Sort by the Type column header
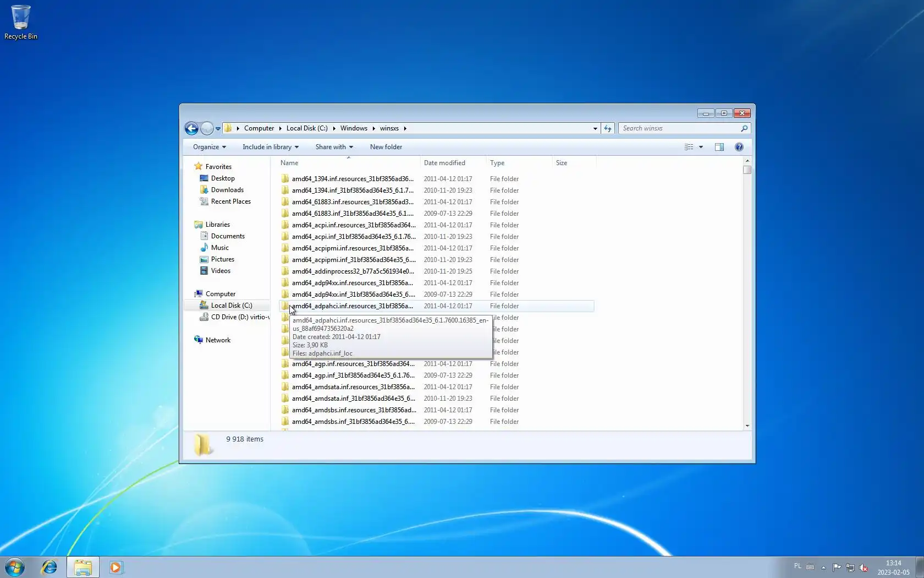The width and height of the screenshot is (924, 578). point(519,163)
